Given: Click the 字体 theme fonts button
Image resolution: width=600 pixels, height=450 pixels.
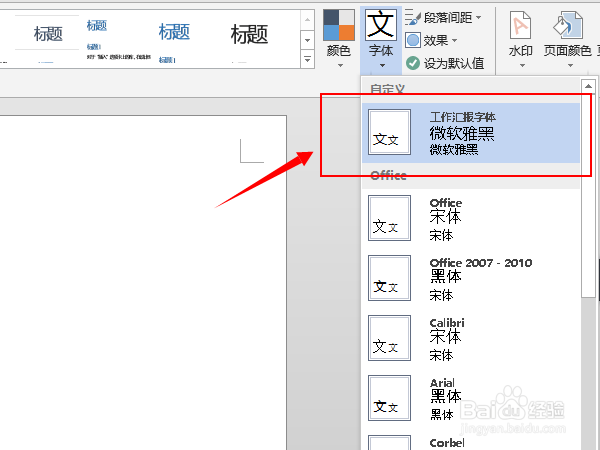Looking at the screenshot, I should [381, 39].
